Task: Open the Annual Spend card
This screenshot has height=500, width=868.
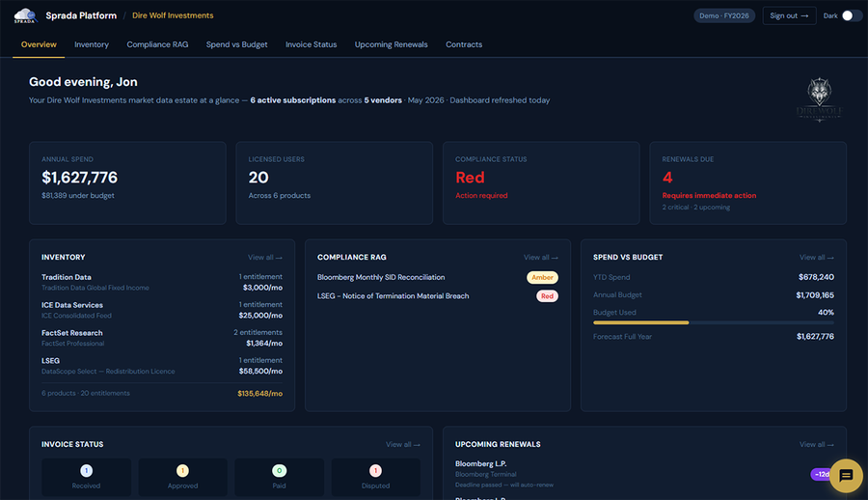Action: [x=127, y=183]
